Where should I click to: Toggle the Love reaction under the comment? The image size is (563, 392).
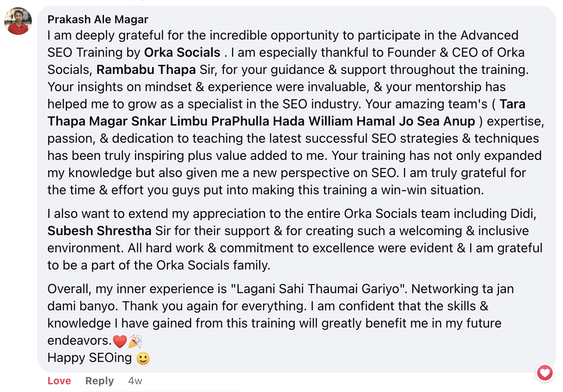click(59, 381)
